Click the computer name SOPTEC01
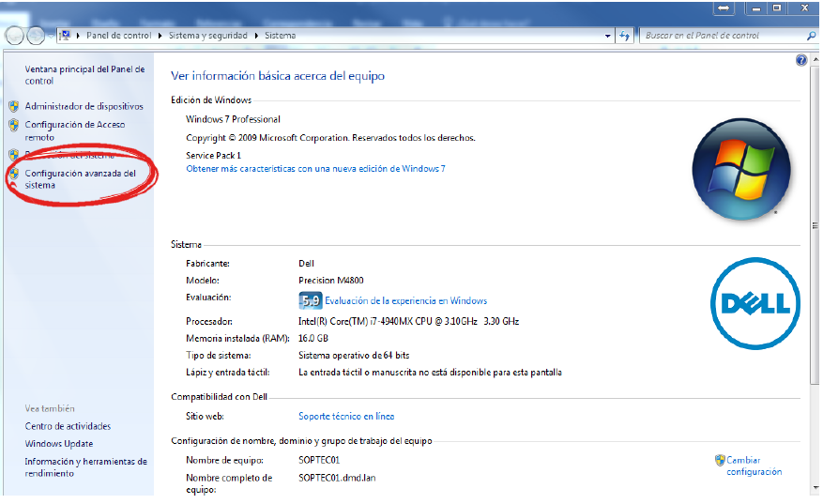Image resolution: width=823 pixels, height=504 pixels. click(x=319, y=460)
